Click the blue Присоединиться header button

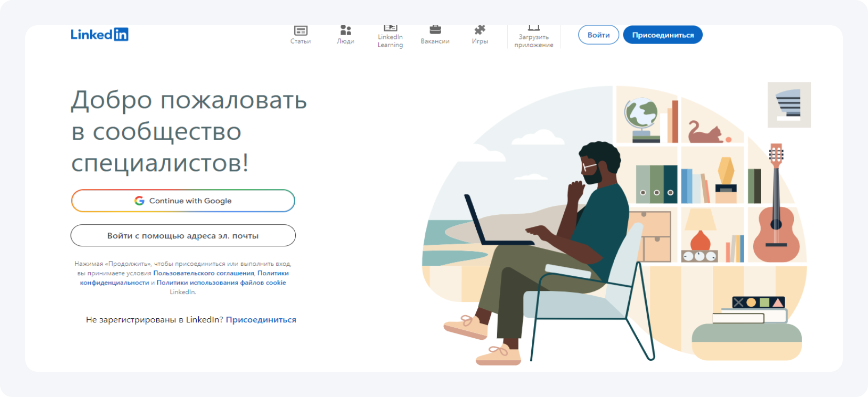pyautogui.click(x=663, y=35)
